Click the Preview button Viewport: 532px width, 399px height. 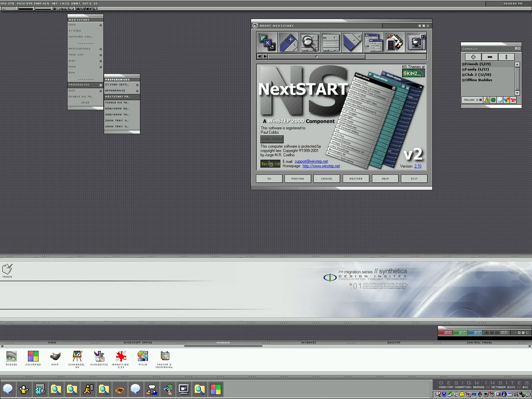tap(298, 179)
